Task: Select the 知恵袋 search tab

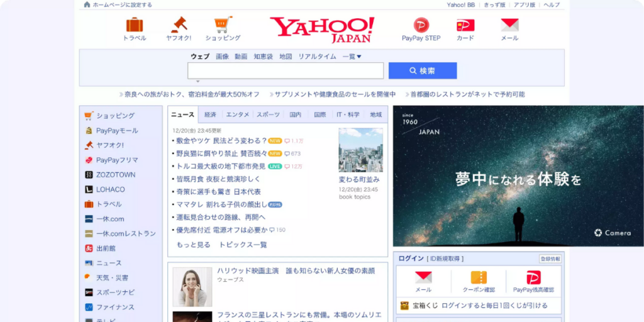Action: (264, 57)
